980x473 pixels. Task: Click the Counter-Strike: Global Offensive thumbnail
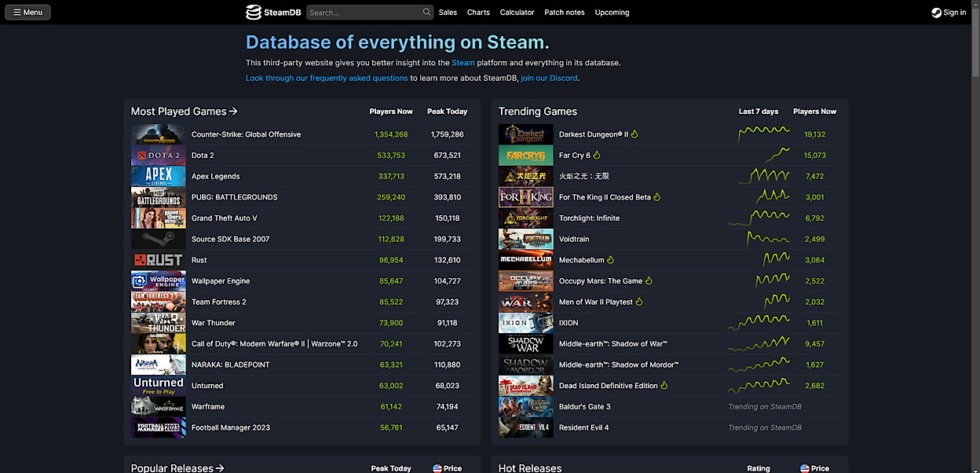[x=158, y=134]
